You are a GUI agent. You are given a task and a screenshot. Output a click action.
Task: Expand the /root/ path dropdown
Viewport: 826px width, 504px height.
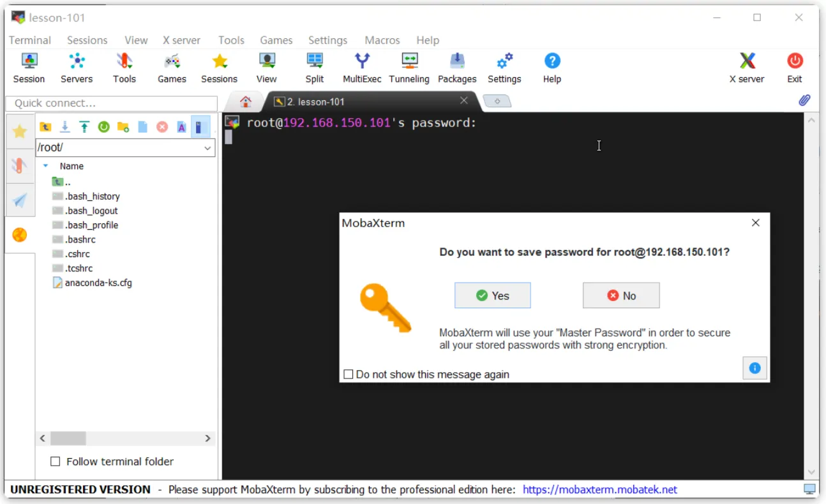tap(207, 148)
